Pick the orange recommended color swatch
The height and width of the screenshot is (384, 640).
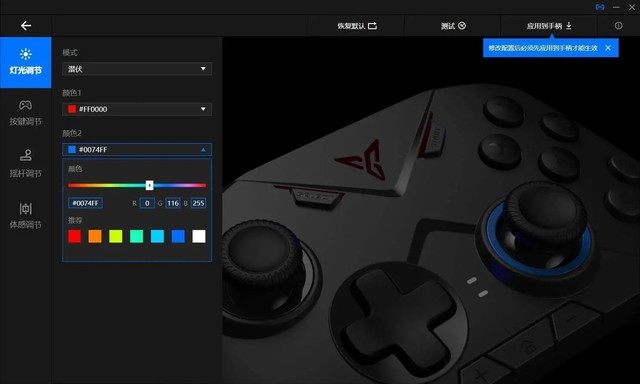[95, 236]
